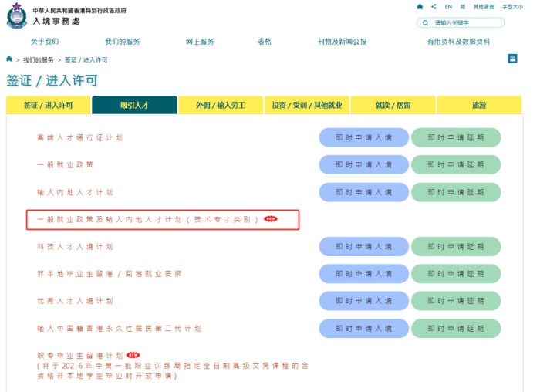
Task: Click the home icon in the breadcrumb
Action: point(9,59)
